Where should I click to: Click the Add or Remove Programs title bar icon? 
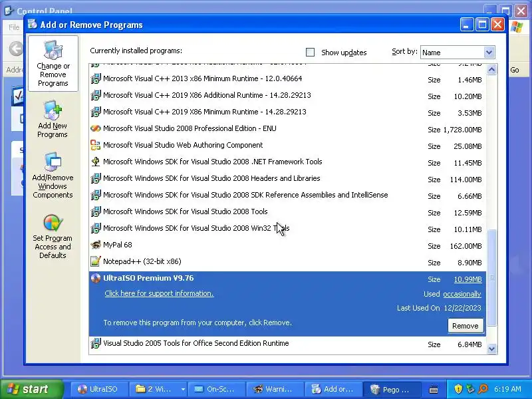coord(33,25)
